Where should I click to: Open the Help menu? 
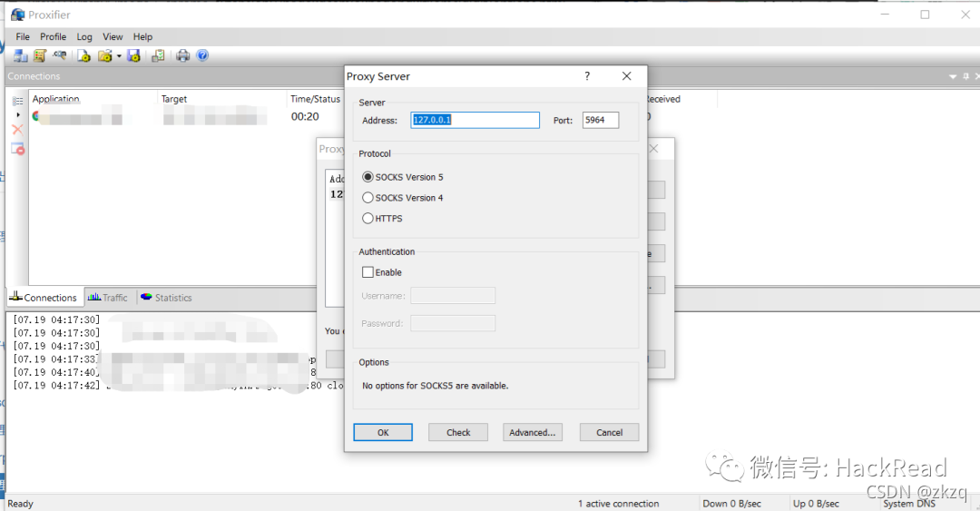point(142,37)
